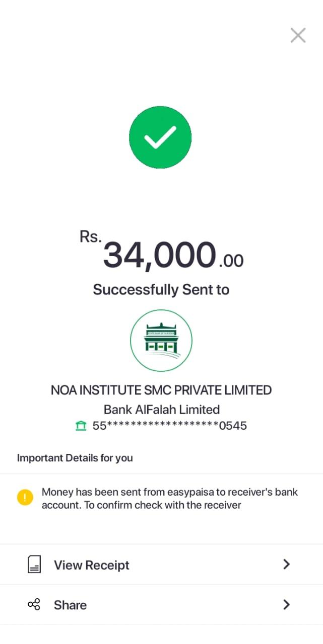The image size is (323, 644).
Task: Tap the green success checkmark icon
Action: [x=160, y=137]
